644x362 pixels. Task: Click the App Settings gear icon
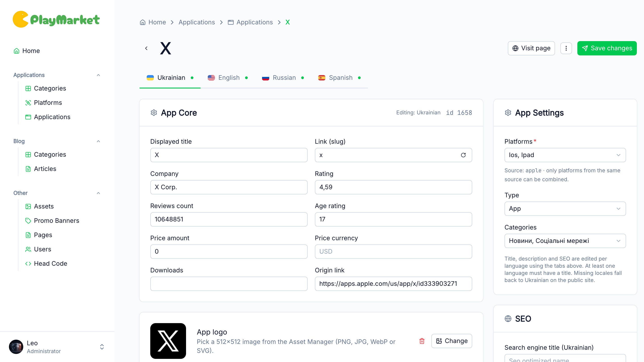[508, 113]
